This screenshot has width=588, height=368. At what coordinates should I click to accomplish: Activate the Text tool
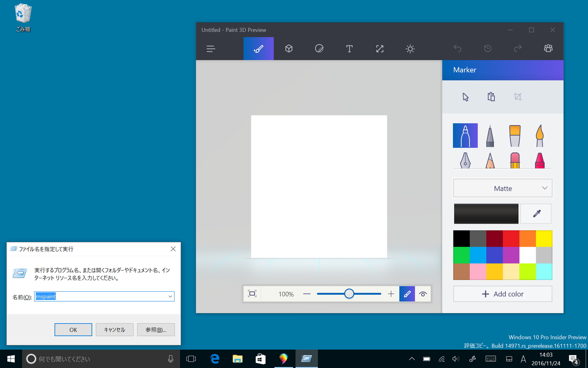tap(349, 48)
